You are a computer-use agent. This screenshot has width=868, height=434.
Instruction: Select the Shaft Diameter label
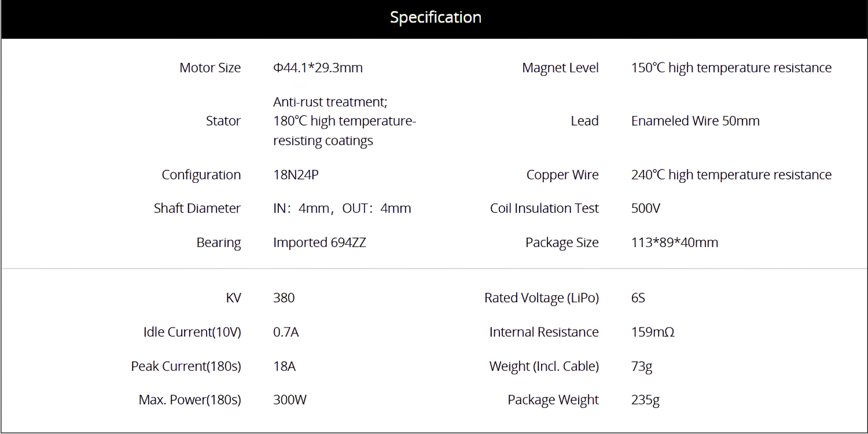tap(197, 208)
